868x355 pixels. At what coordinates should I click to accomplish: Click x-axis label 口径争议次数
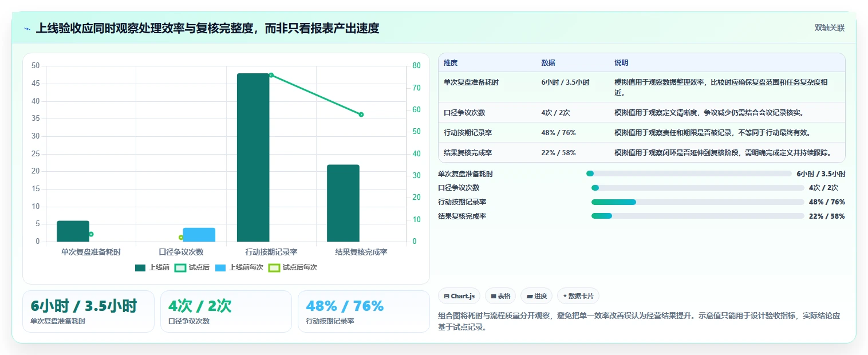181,252
